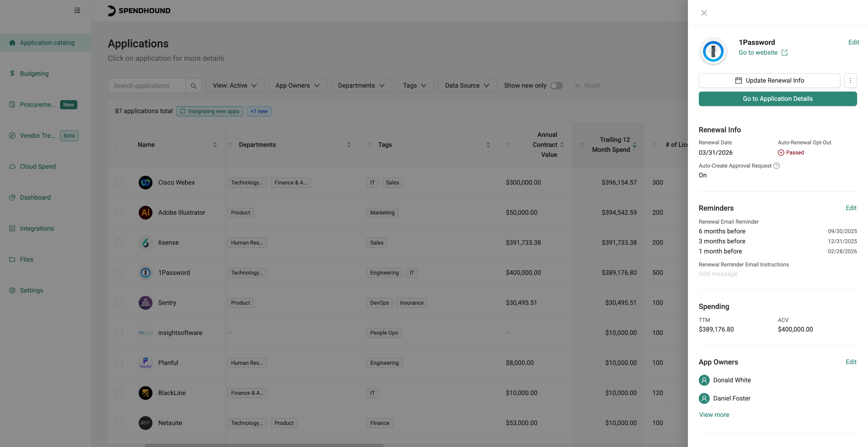
Task: Open the View: Active dropdown
Action: [235, 86]
